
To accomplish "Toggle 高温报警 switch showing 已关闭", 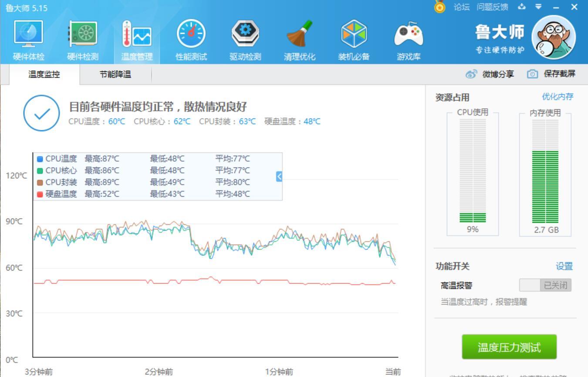I will point(545,285).
